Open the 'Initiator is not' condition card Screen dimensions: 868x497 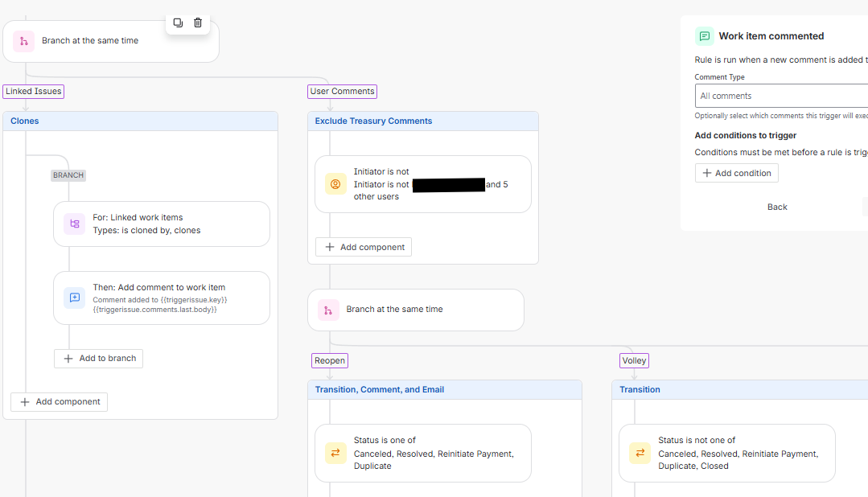pos(423,184)
